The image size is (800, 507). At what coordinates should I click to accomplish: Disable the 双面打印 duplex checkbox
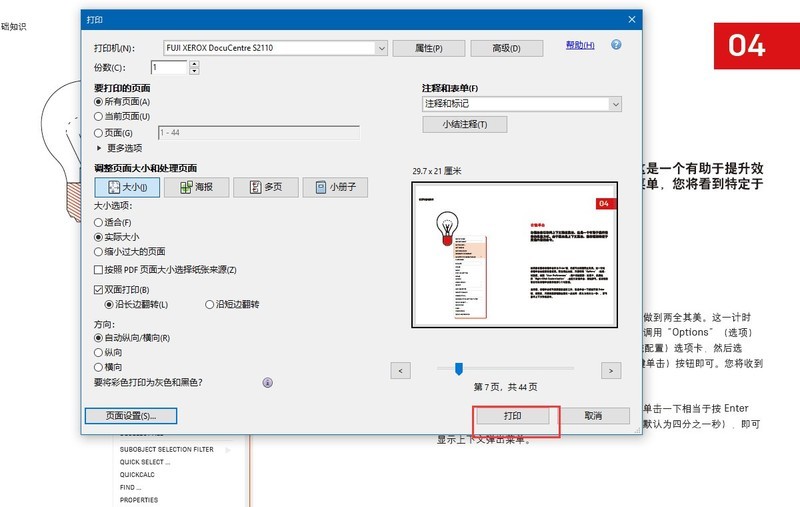(x=98, y=290)
